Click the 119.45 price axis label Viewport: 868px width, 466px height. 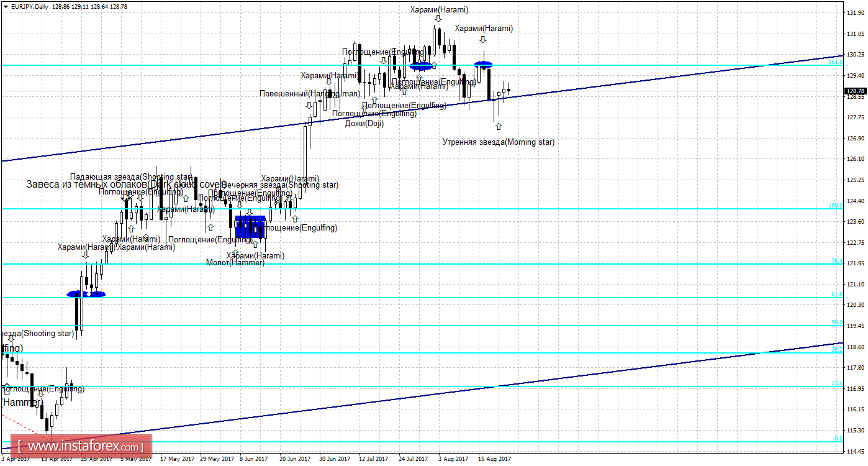856,326
